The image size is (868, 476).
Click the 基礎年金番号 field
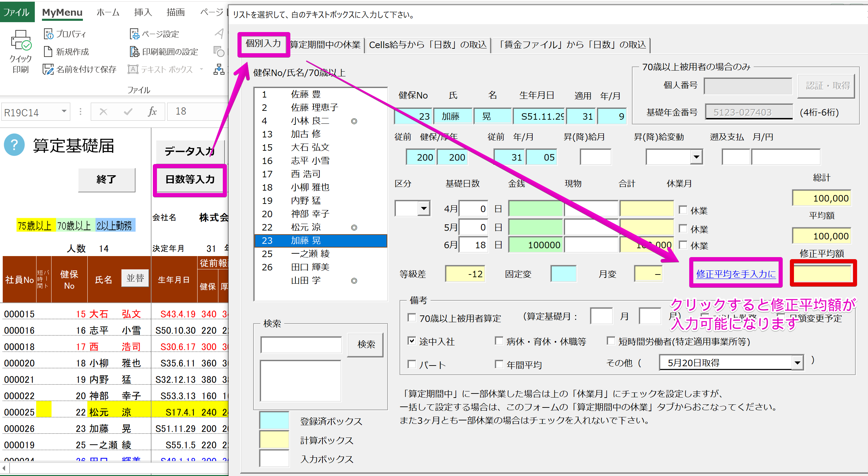tap(749, 112)
